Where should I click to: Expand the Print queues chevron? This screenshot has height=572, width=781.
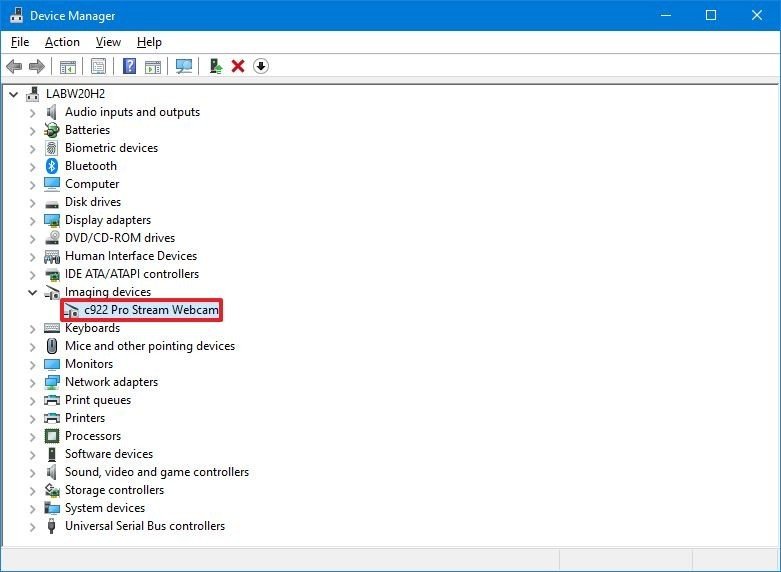(33, 401)
